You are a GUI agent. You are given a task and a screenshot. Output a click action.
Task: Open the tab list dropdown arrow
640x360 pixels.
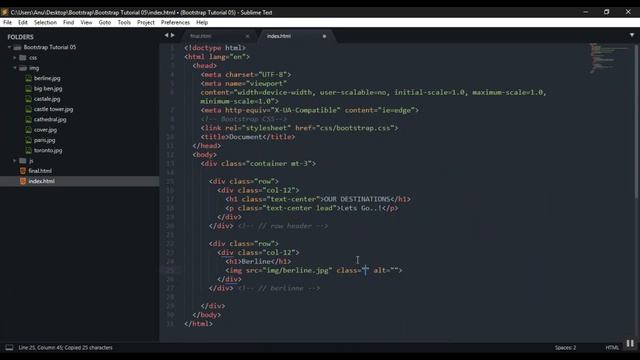pos(632,36)
